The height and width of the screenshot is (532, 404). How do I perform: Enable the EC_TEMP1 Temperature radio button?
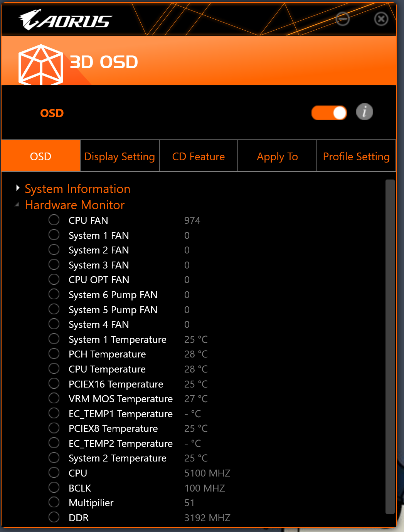54,413
